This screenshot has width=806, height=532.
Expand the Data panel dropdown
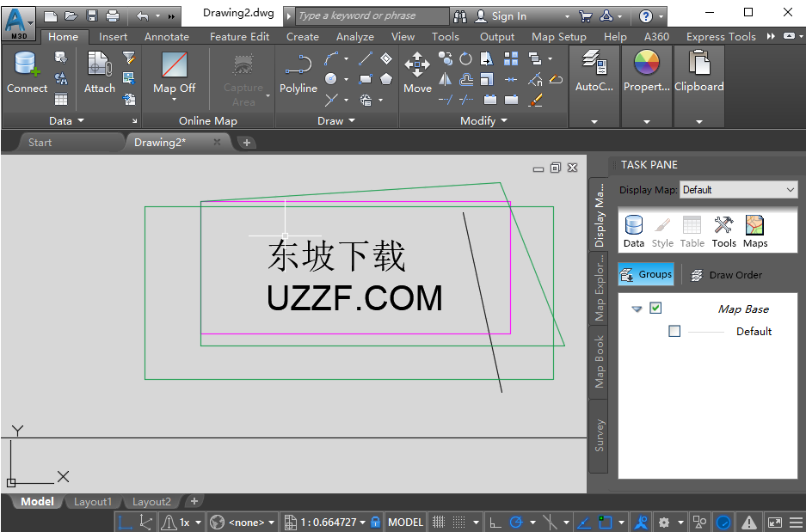point(81,120)
